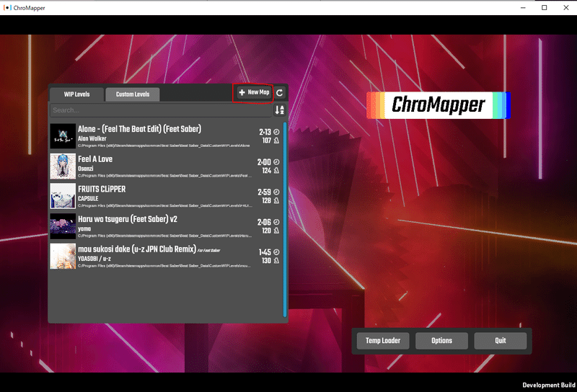Toggle the alphabetical sort order icon

[x=280, y=110]
